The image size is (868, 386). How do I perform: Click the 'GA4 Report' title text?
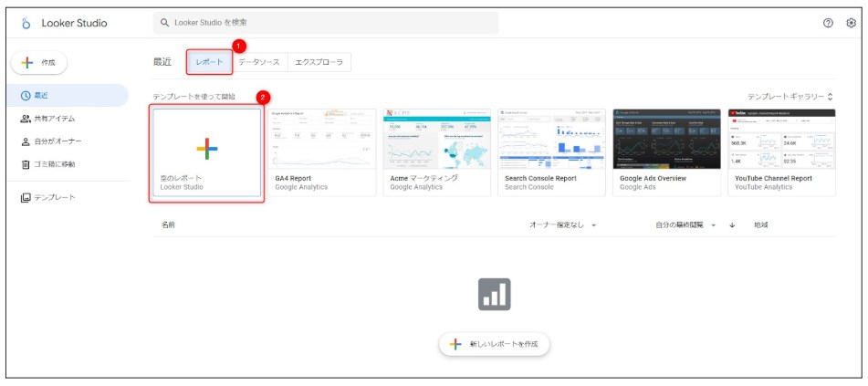click(293, 178)
